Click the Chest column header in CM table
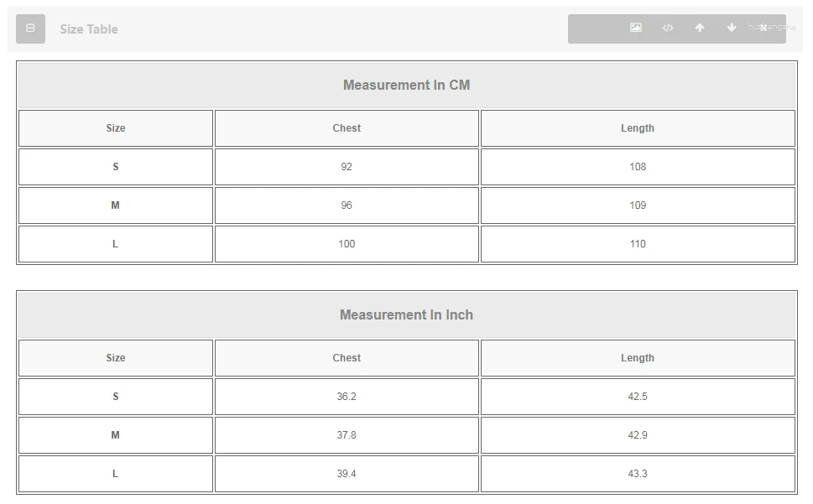This screenshot has width=813, height=504. (x=347, y=128)
